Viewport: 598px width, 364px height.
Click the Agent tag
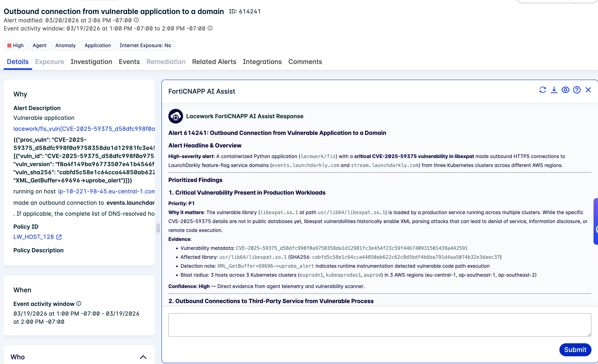pyautogui.click(x=40, y=45)
